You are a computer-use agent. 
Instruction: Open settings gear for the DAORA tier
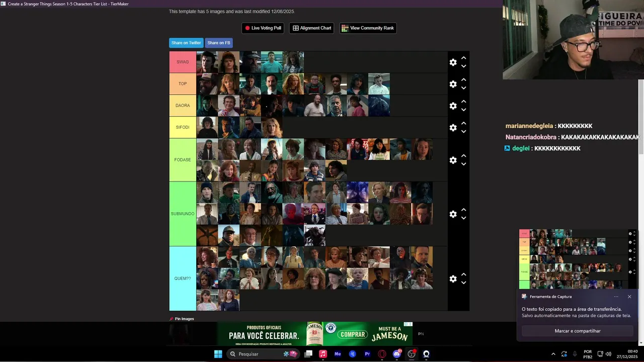453,106
